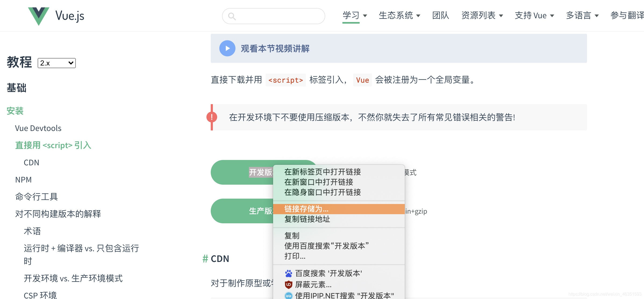Open 安装 in the sidebar
Viewport: 644px width, 299px height.
coord(15,111)
